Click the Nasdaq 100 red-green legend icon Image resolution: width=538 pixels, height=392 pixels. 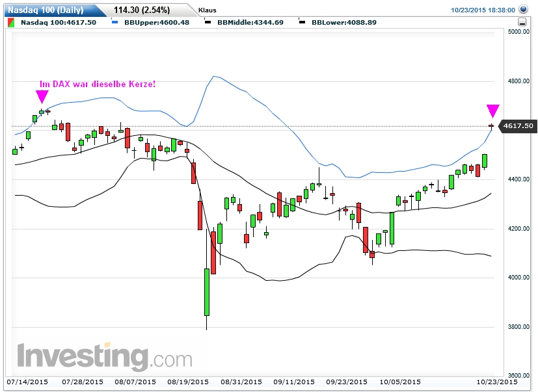(x=11, y=23)
